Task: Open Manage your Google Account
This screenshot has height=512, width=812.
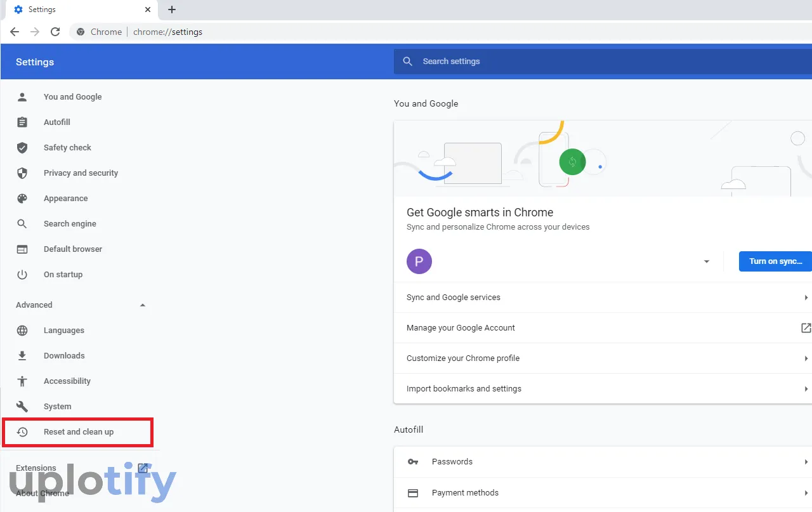Action: [x=603, y=328]
